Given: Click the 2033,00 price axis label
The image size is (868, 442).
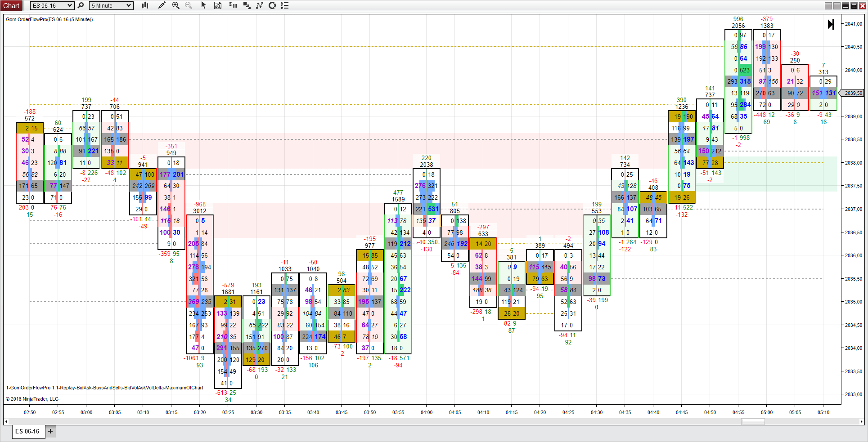Looking at the screenshot, I should click(x=854, y=394).
